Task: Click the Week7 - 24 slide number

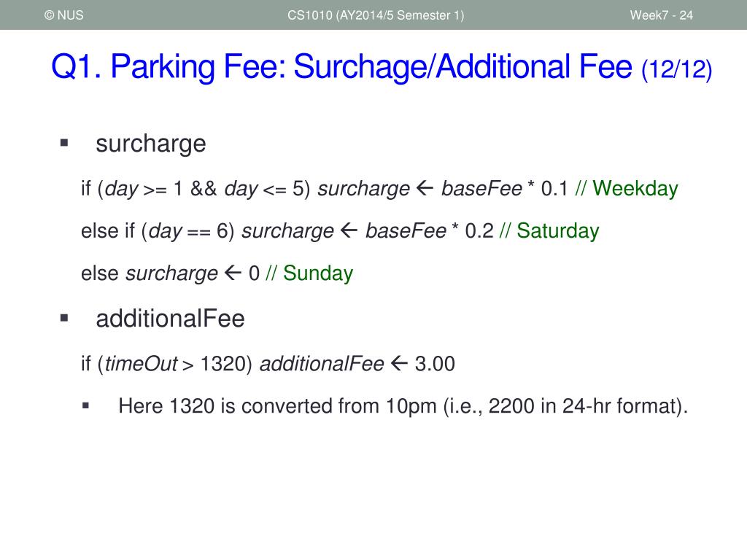Action: click(x=661, y=15)
